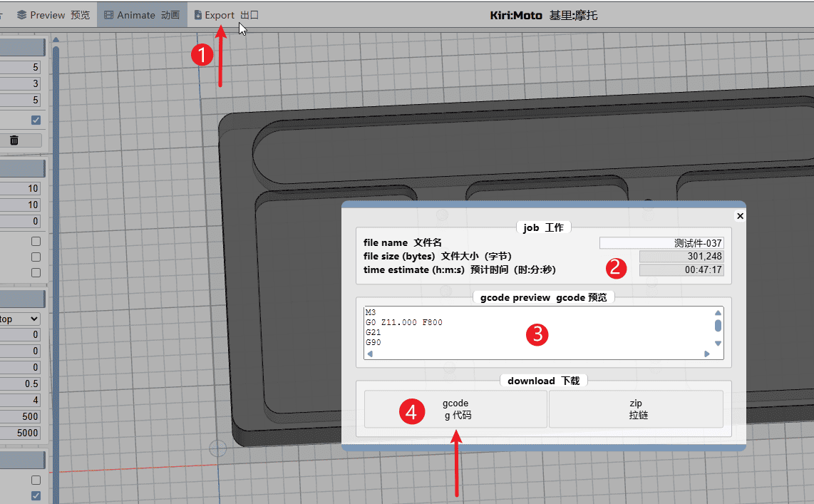Download the zip archive
Image resolution: width=814 pixels, height=504 pixels.
click(636, 409)
